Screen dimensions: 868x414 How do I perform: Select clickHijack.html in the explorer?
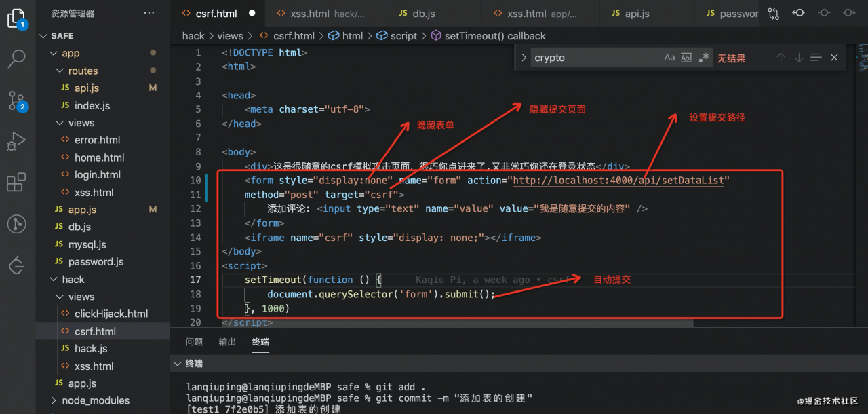click(113, 313)
